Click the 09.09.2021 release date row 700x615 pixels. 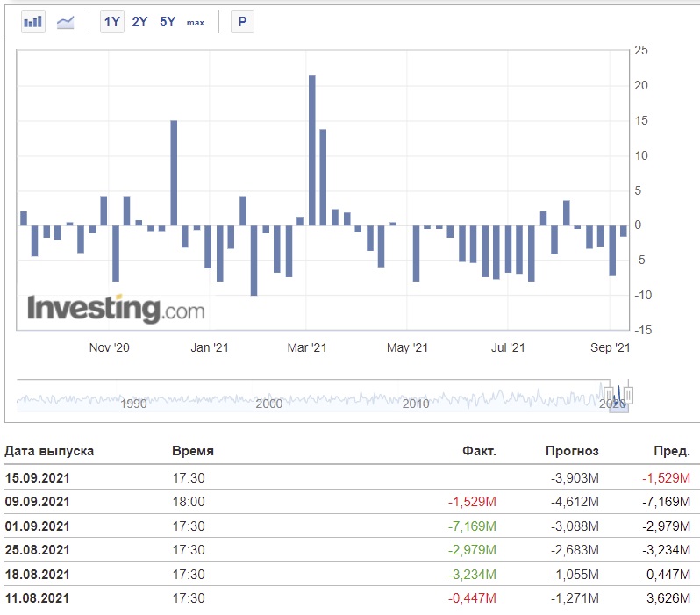[347, 501]
